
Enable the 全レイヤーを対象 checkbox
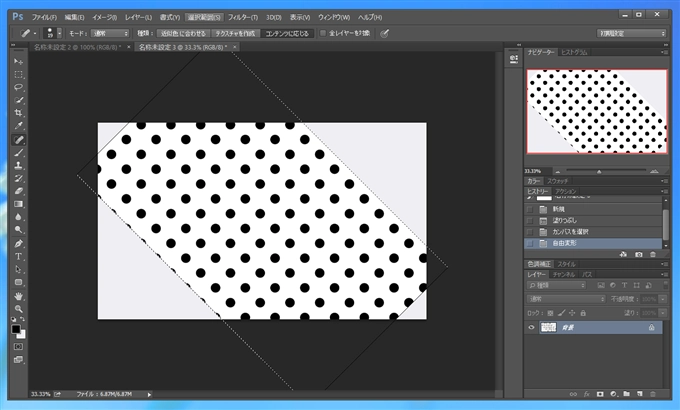coord(323,33)
